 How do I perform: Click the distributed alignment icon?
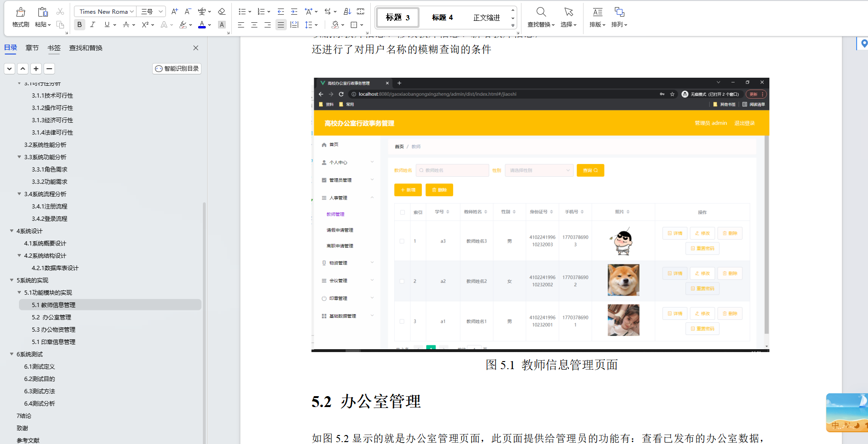tap(294, 25)
